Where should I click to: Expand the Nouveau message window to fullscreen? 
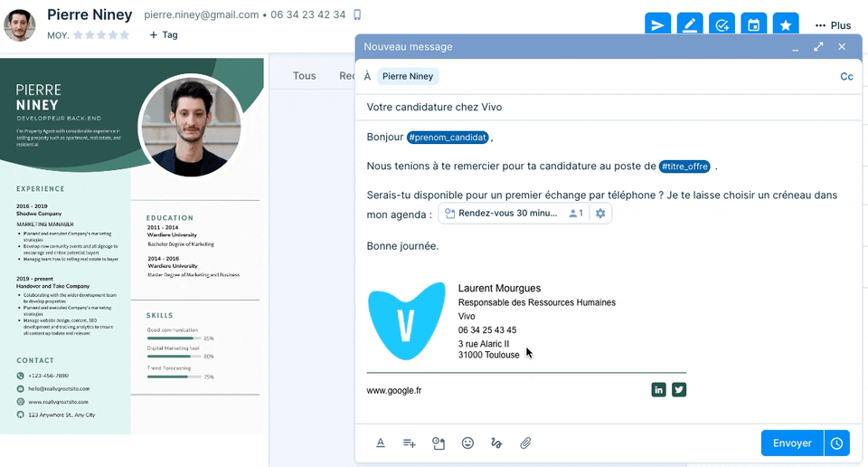pyautogui.click(x=818, y=46)
